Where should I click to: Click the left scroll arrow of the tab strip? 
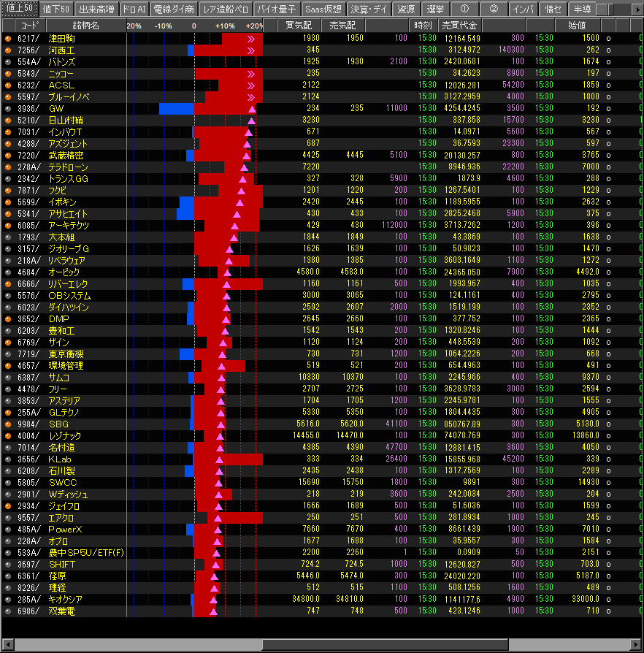pos(602,9)
